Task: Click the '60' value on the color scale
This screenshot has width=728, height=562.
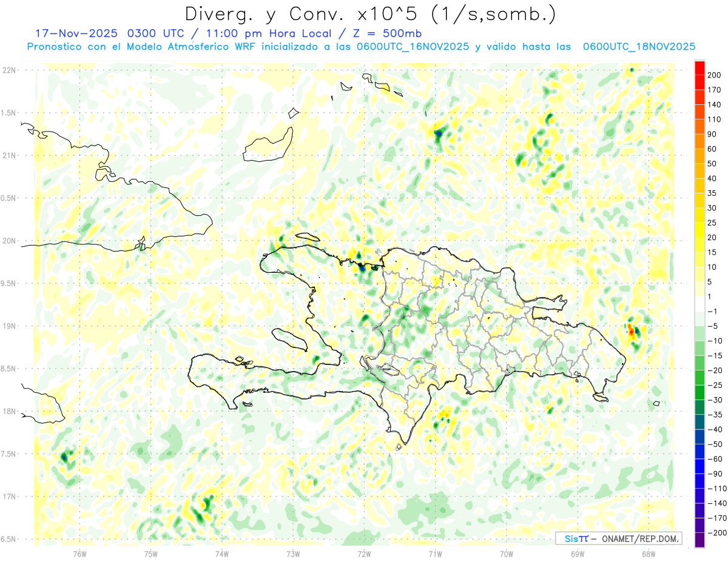Action: (x=712, y=149)
